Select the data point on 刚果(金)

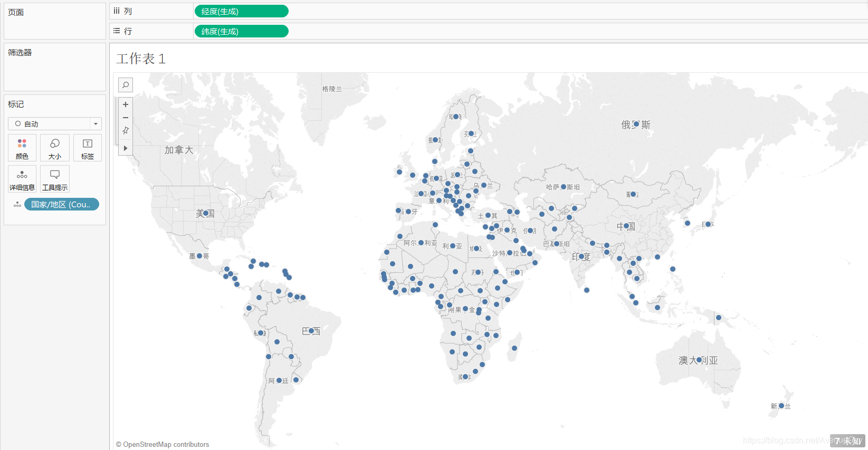point(465,309)
